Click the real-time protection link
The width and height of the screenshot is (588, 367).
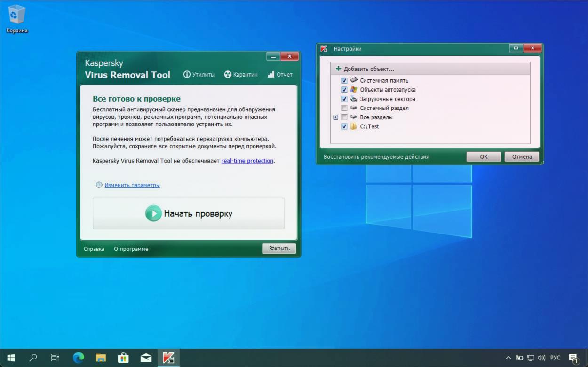pyautogui.click(x=247, y=161)
